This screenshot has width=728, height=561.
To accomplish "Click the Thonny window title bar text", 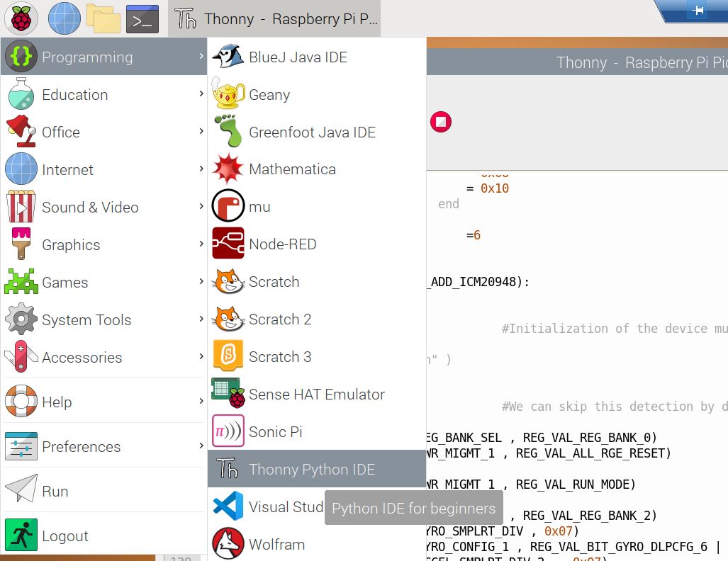I will (642, 62).
